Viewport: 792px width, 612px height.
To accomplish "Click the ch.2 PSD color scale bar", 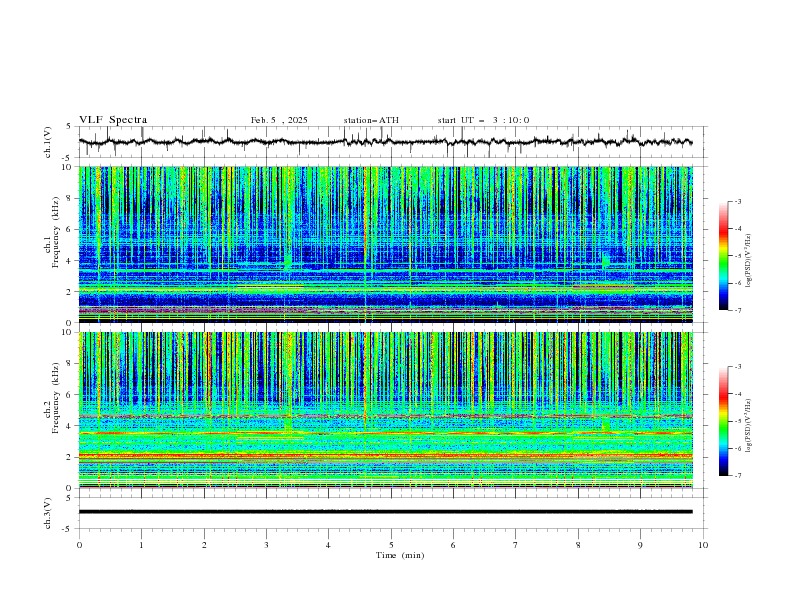I will 723,421.
